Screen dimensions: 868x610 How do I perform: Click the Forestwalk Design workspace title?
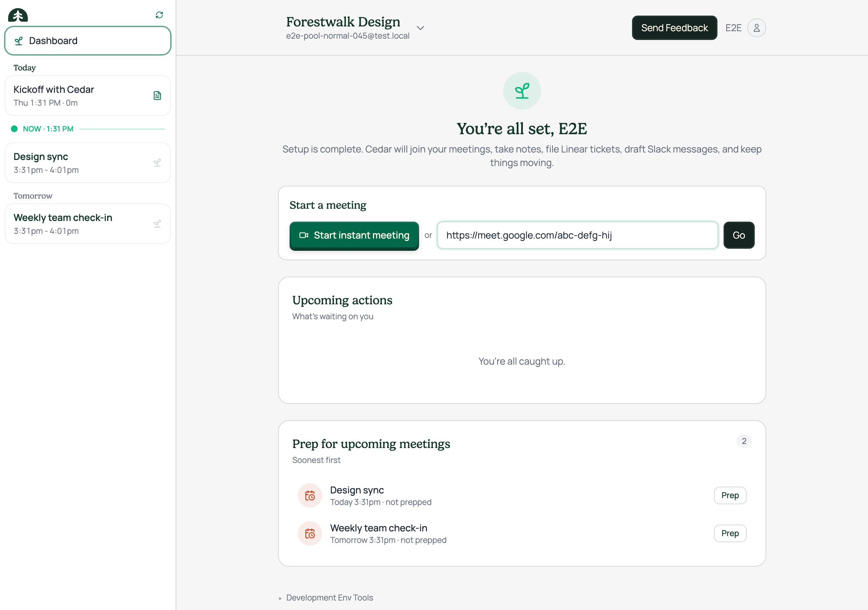(x=343, y=22)
